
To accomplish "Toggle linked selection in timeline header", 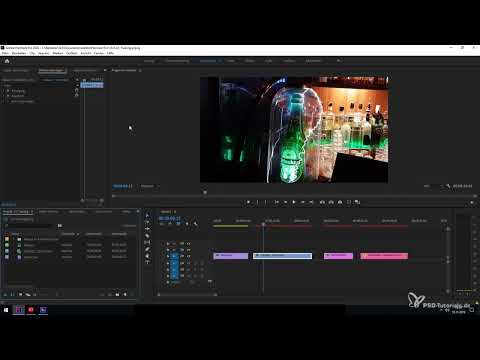I will (178, 224).
